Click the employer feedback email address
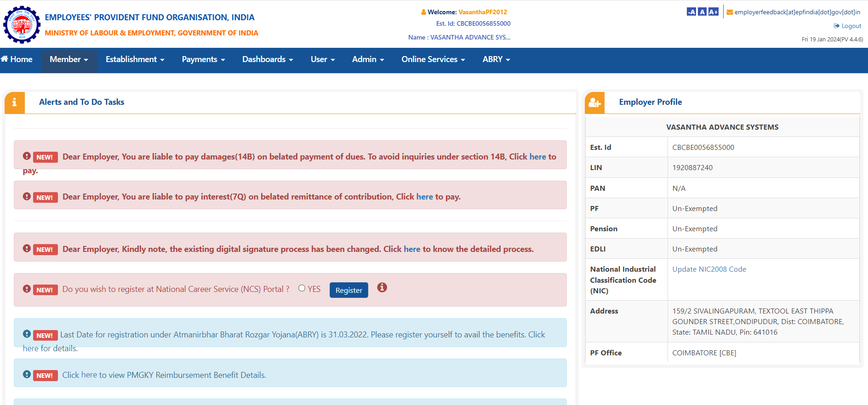This screenshot has height=405, width=868. [797, 12]
